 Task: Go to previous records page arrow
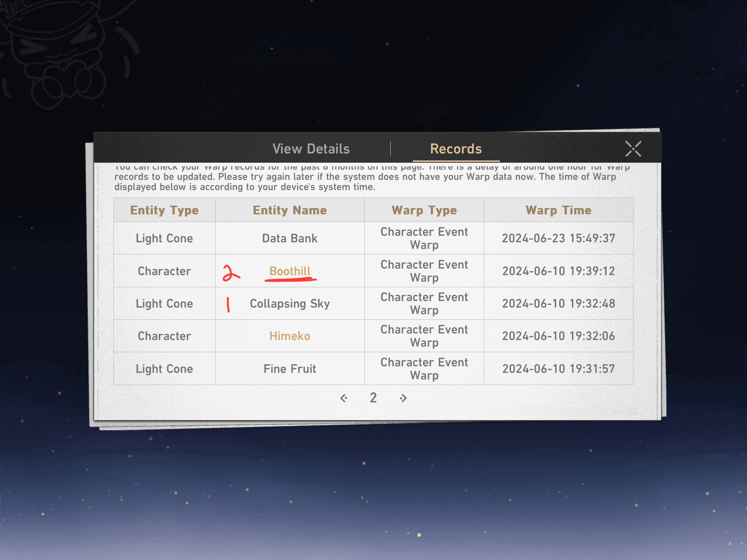pos(344,398)
